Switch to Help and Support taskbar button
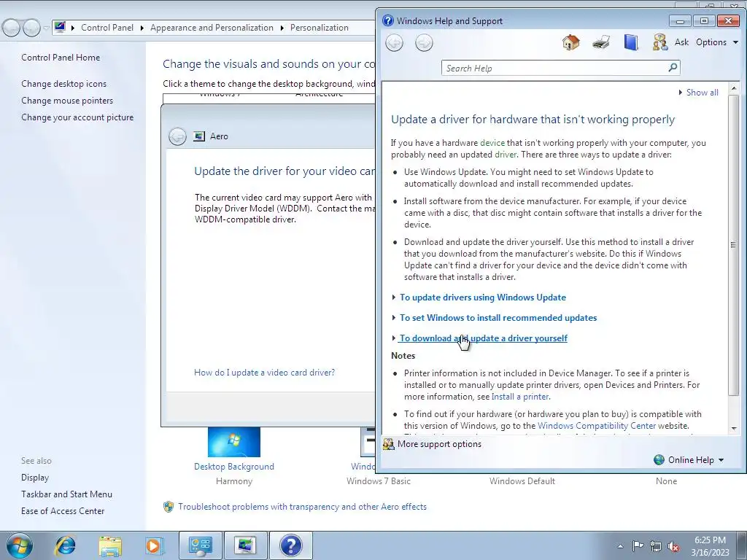747x560 pixels. tap(291, 545)
